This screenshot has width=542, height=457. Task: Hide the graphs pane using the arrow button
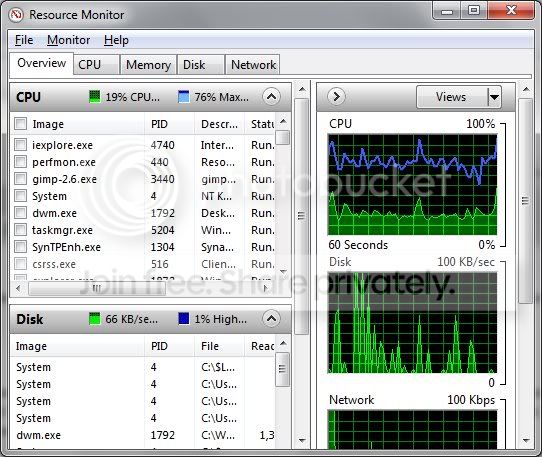coord(336,96)
